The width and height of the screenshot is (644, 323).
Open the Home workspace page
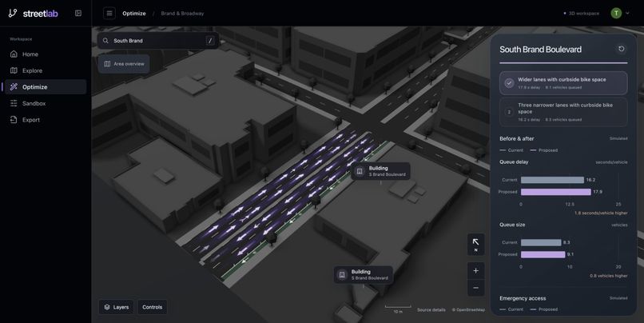point(46,54)
